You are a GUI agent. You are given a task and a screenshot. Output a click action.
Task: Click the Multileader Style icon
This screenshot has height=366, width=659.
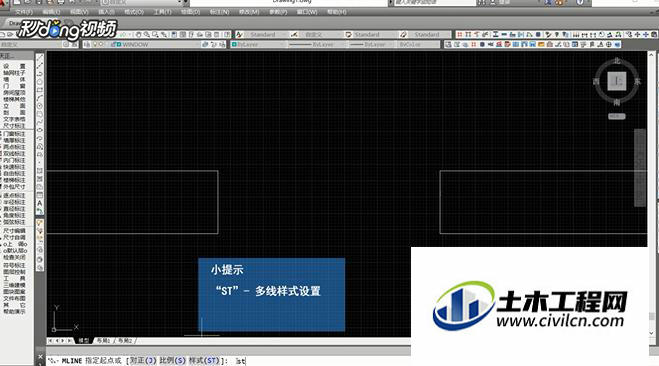[403, 34]
